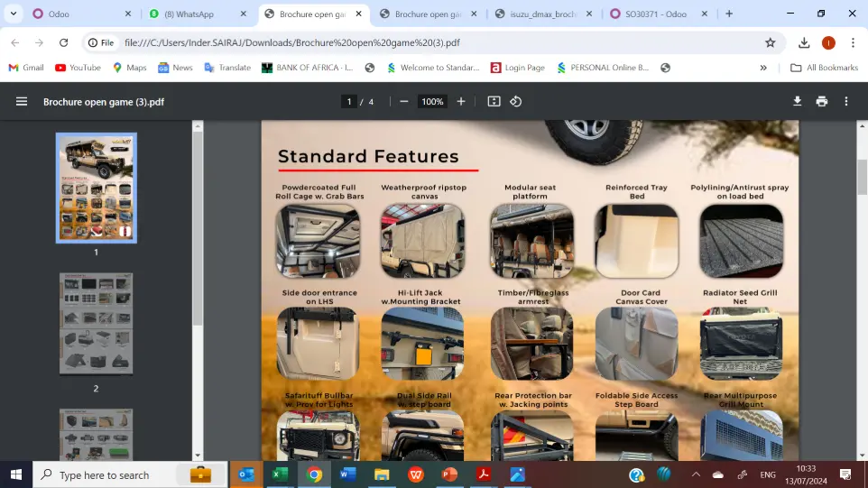The image size is (868, 488).
Task: Reload the current page
Action: 63,42
